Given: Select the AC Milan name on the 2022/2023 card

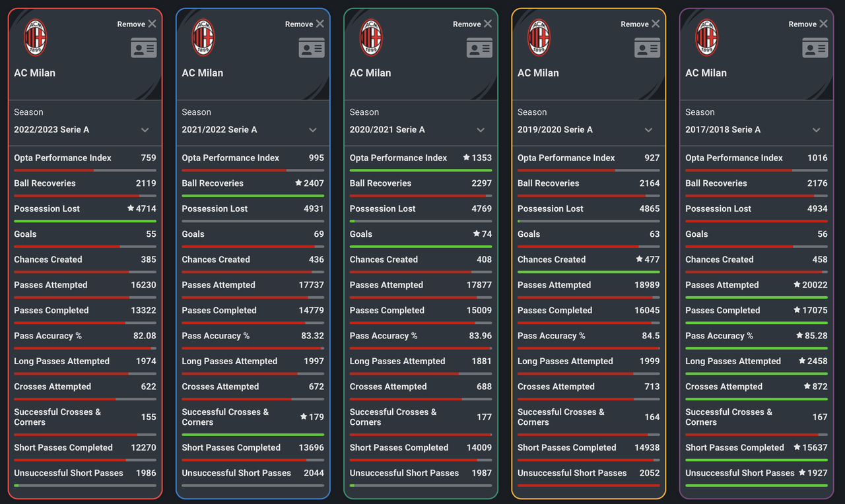Looking at the screenshot, I should coord(34,73).
